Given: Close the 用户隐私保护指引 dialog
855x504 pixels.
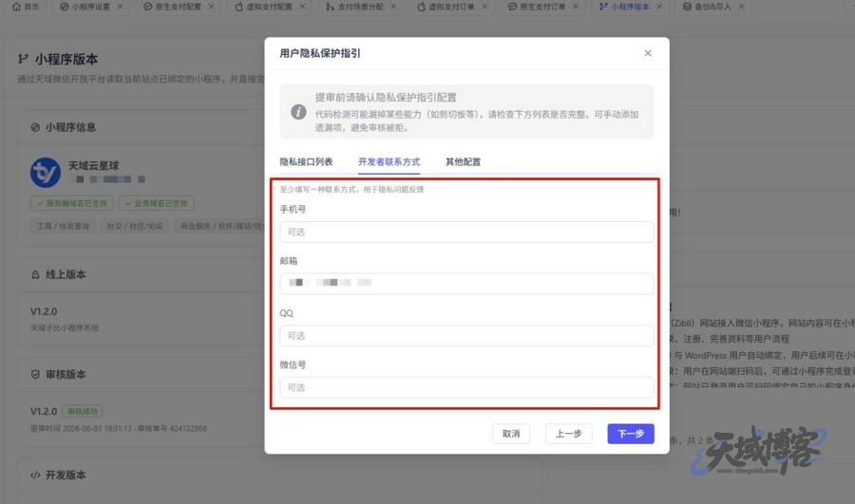Looking at the screenshot, I should (x=647, y=53).
